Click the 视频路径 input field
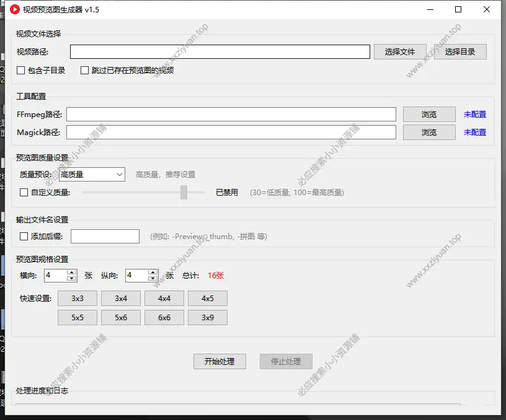Screen dimensions: 506x420 click(220, 51)
